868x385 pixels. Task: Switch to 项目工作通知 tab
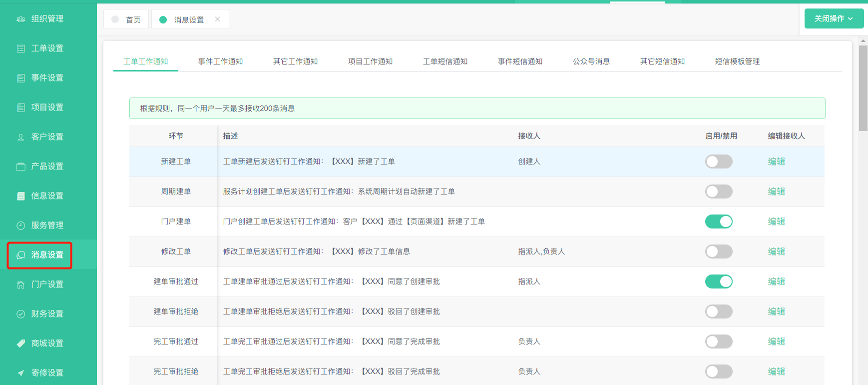tap(371, 61)
